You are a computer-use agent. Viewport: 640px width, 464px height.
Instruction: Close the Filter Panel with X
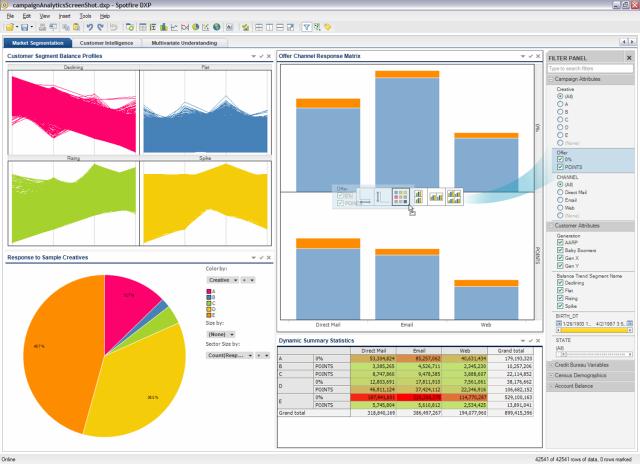pos(629,58)
